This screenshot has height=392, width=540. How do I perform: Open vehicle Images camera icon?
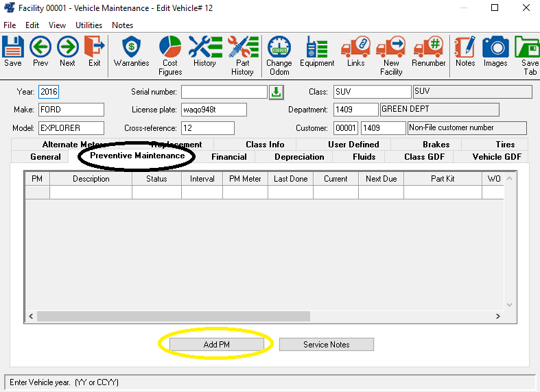495,51
